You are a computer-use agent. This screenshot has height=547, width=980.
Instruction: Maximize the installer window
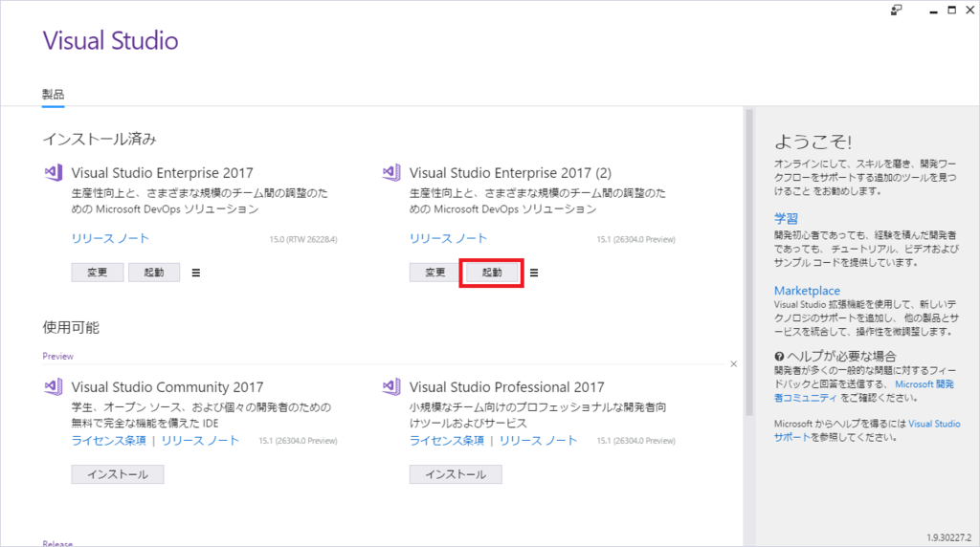[x=952, y=10]
